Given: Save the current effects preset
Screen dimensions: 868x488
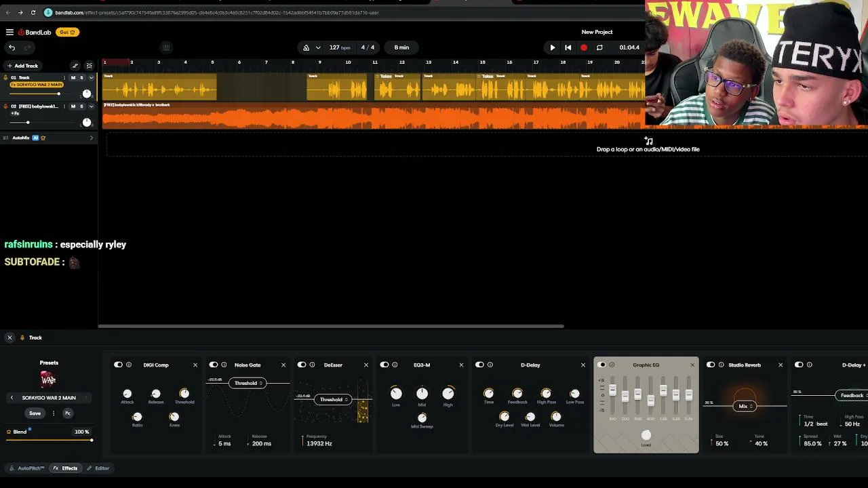Looking at the screenshot, I should point(35,413).
